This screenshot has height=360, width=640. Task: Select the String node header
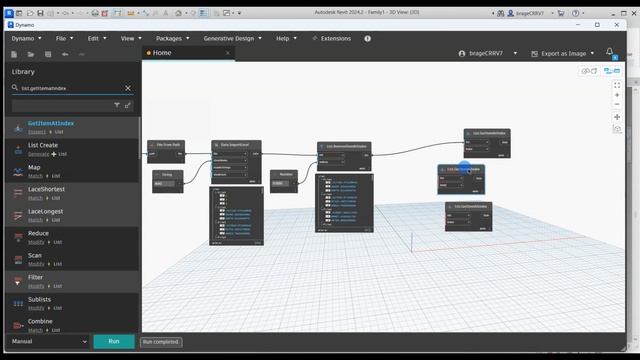(168, 175)
